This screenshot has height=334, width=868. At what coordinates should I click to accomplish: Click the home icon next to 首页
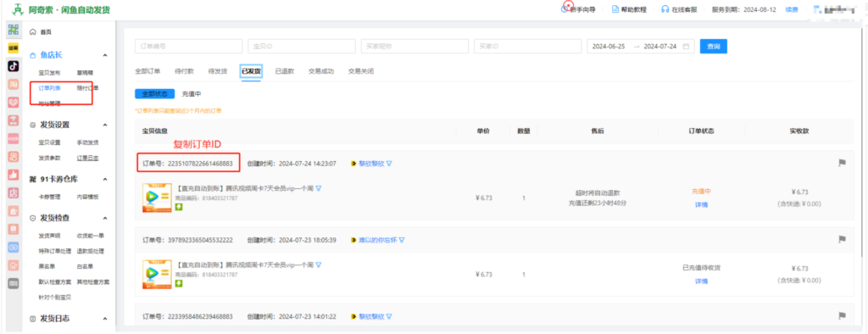[x=32, y=32]
